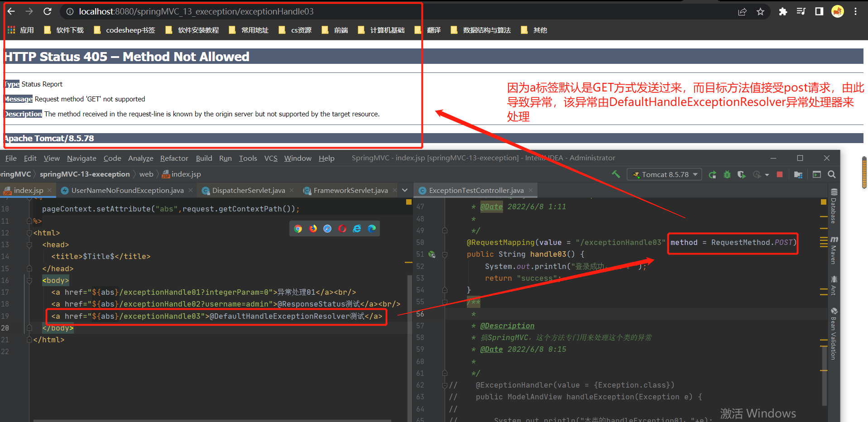Open the Build menu in IntelliJ
The image size is (868, 422).
pyautogui.click(x=204, y=158)
